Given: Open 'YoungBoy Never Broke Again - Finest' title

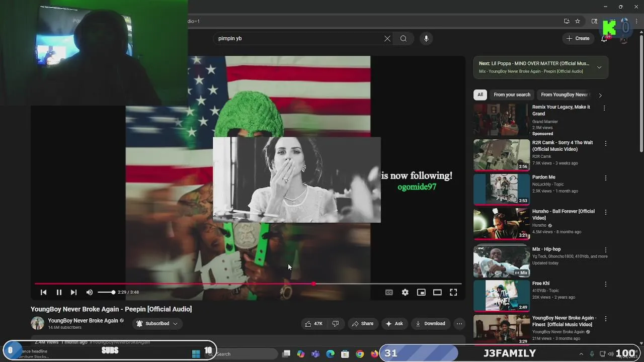Looking at the screenshot, I should (x=564, y=321).
